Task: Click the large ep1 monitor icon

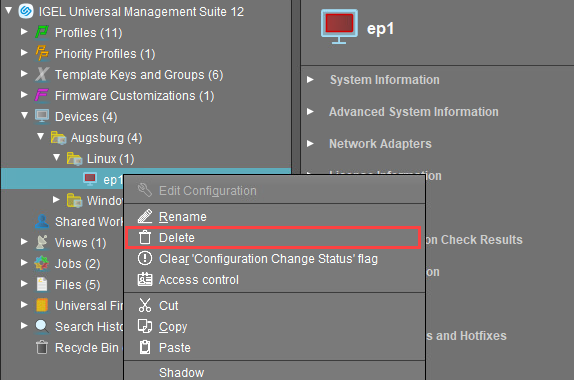Action: [x=339, y=27]
